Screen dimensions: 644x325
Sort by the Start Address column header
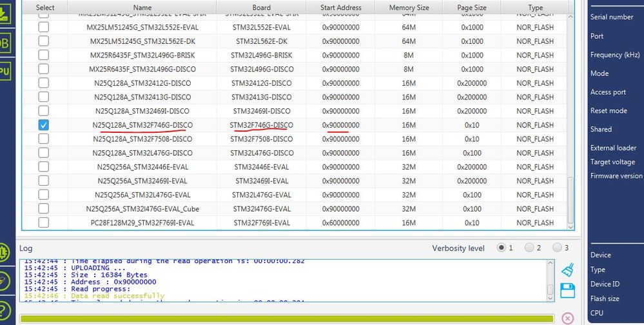pos(340,7)
